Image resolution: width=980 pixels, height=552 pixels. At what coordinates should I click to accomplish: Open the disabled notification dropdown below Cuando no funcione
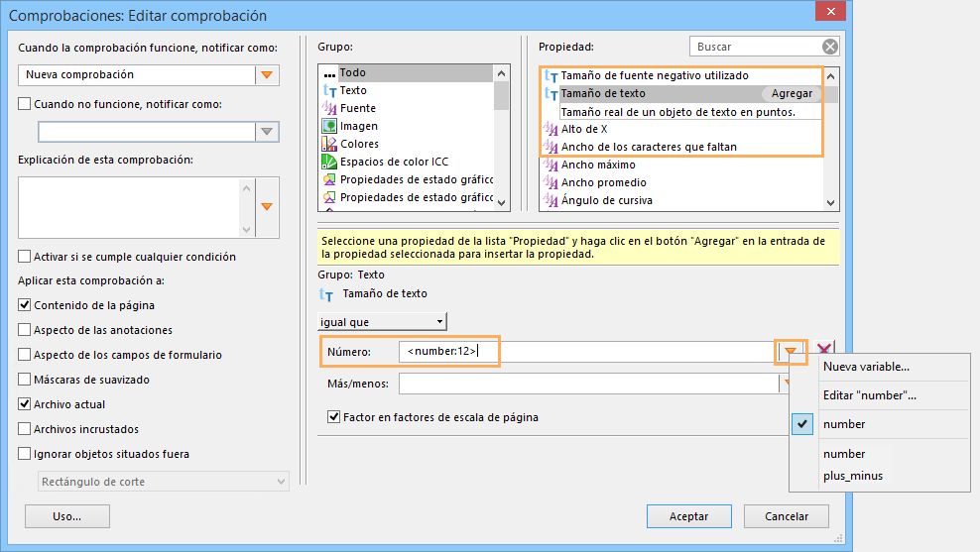[x=267, y=132]
